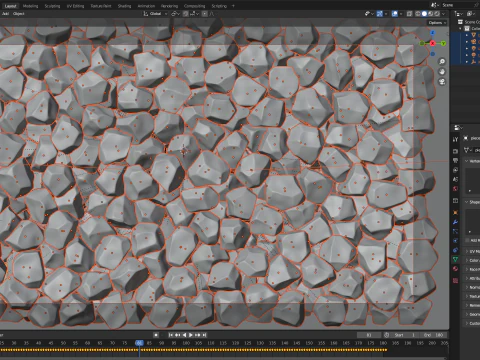Switch to the Shading workspace tab

click(124, 6)
